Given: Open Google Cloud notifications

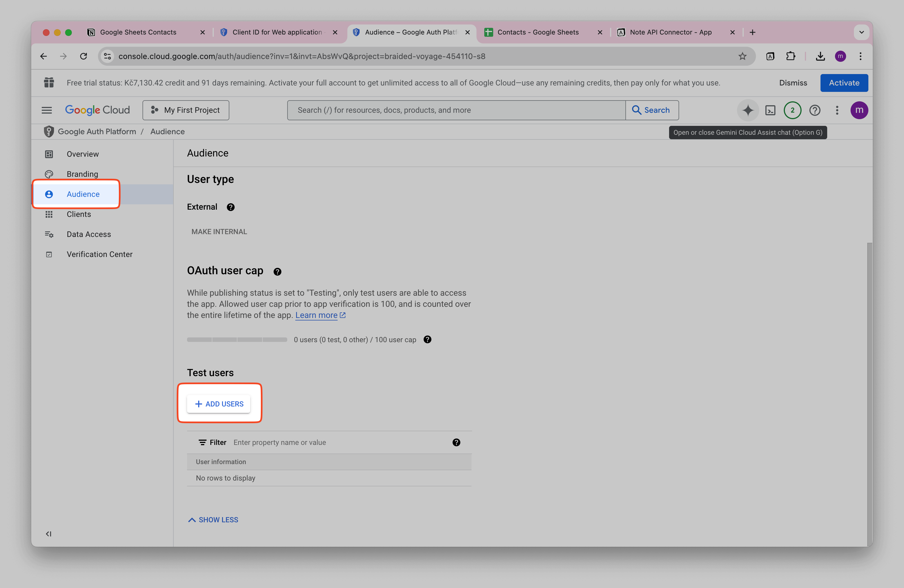Looking at the screenshot, I should (792, 110).
